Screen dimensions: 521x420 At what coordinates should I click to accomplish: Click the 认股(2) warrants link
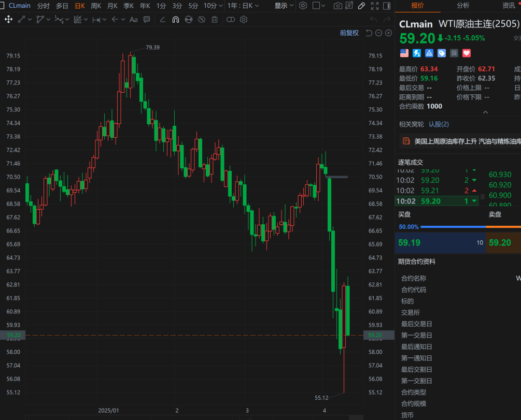(439, 124)
